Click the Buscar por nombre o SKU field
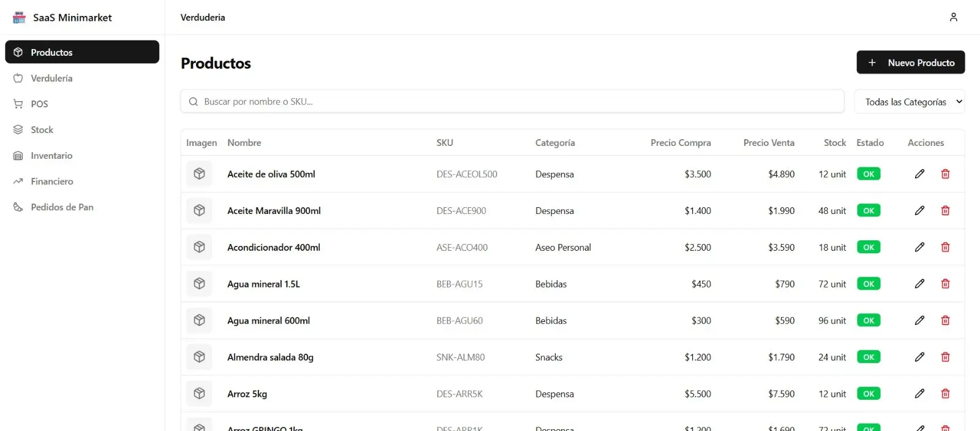Viewport: 980px width, 431px height. point(512,102)
